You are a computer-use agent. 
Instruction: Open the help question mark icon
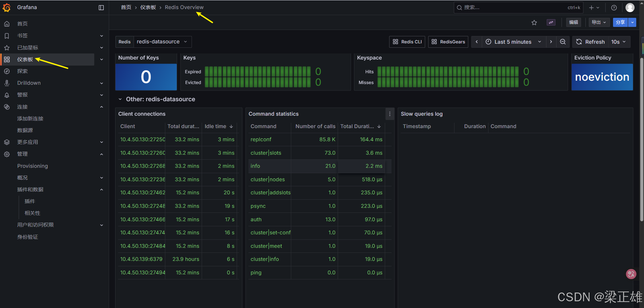(x=614, y=7)
